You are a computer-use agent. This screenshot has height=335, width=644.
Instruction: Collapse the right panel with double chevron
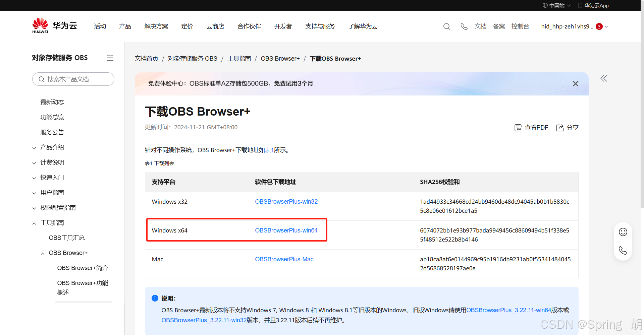604,78
